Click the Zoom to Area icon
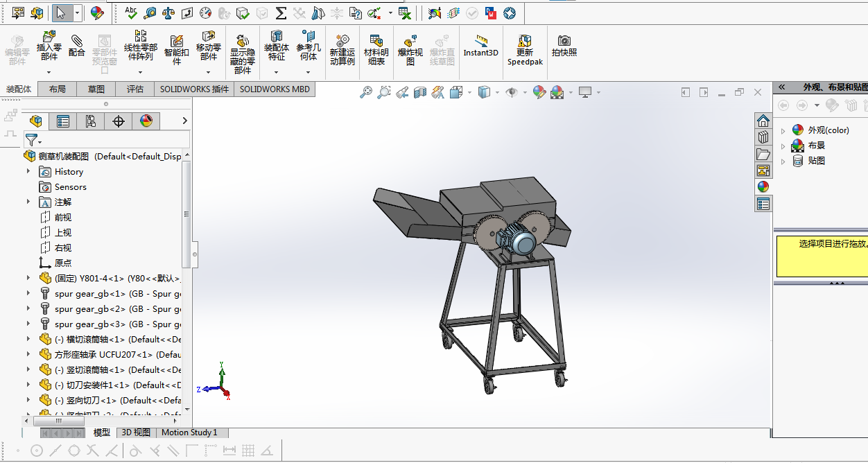Image resolution: width=868 pixels, height=463 pixels. click(x=383, y=91)
